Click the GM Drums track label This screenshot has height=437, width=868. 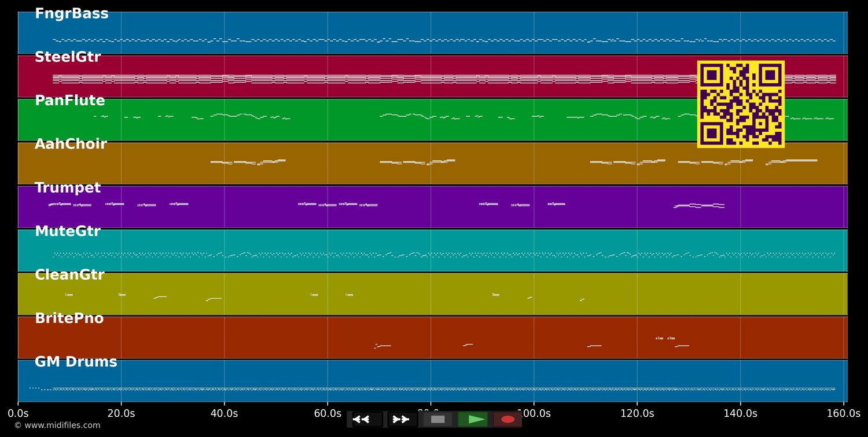coord(76,361)
